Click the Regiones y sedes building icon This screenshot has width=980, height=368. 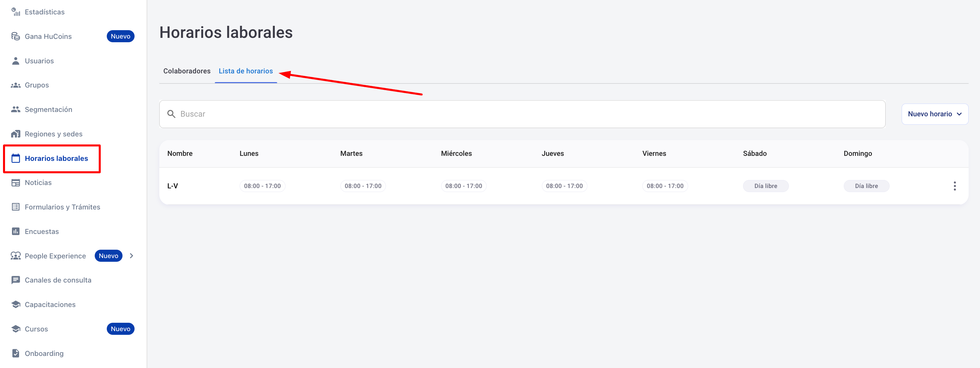pyautogui.click(x=16, y=134)
